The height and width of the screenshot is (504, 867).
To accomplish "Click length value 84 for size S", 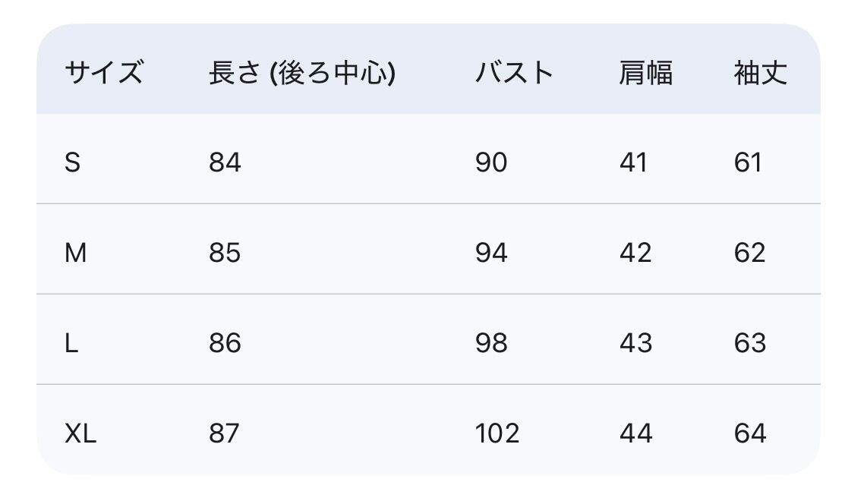I will pyautogui.click(x=225, y=162).
